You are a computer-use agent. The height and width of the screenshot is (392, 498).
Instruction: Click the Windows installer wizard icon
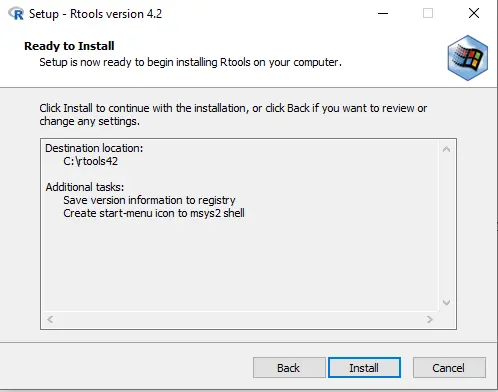(468, 58)
